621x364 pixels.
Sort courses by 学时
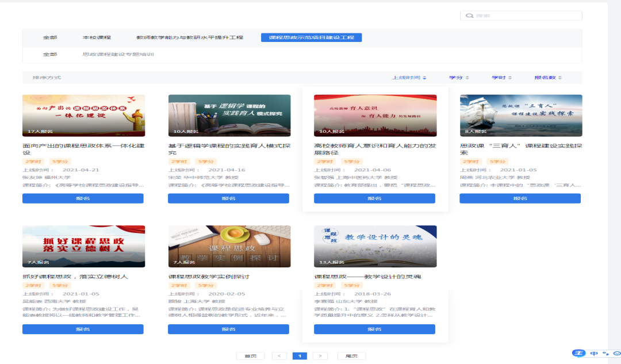[x=500, y=78]
